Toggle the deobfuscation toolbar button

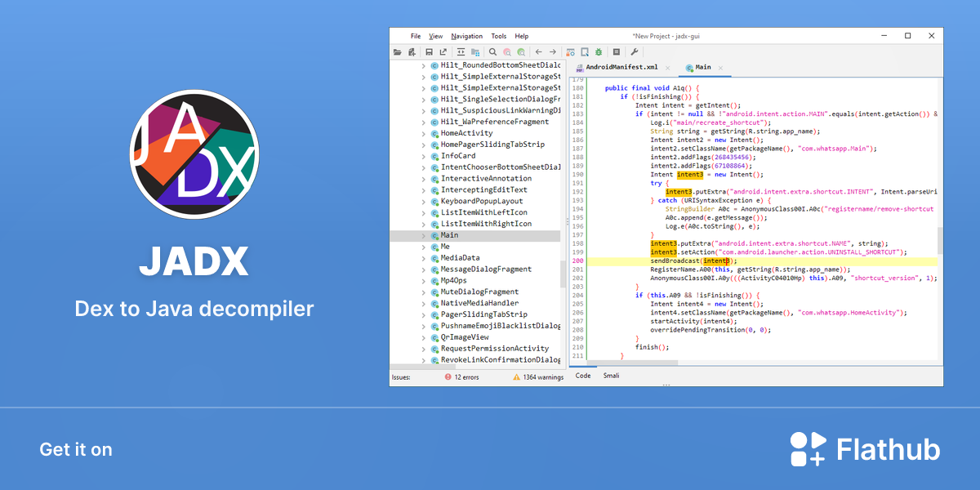pyautogui.click(x=570, y=51)
